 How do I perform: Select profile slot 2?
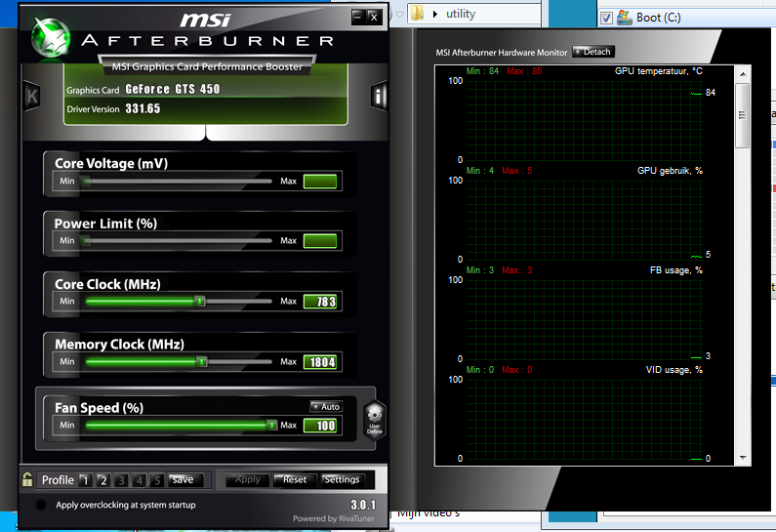point(102,480)
